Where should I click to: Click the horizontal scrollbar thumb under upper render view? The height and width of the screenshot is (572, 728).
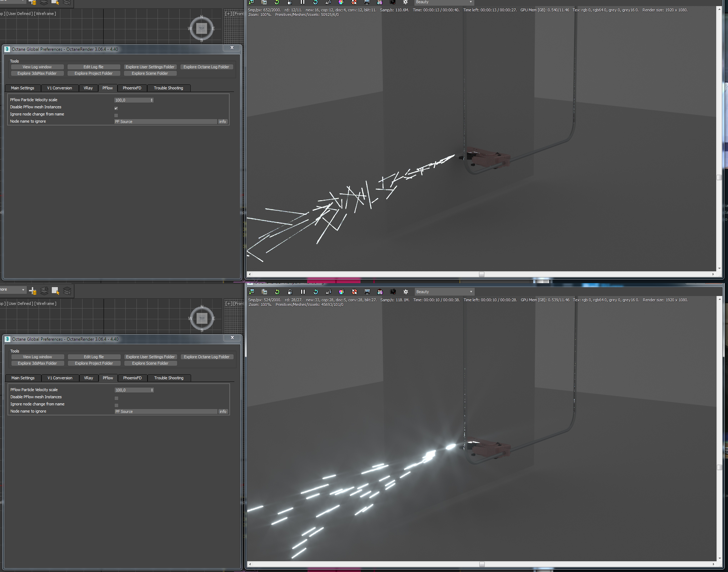coord(482,274)
